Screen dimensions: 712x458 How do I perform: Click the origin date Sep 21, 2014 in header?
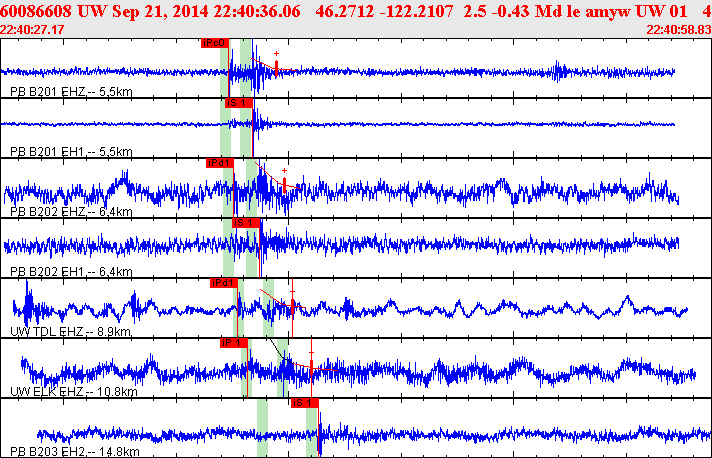161,11
